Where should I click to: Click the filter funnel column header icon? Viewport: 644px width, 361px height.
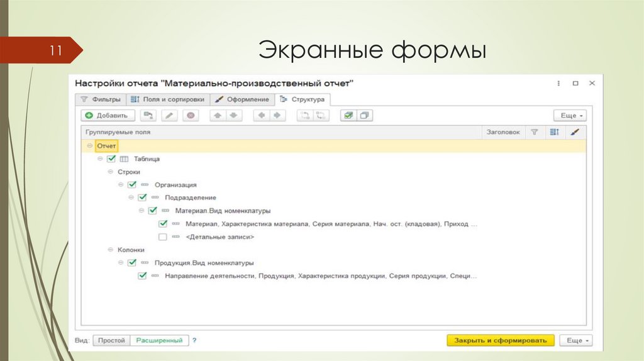[x=534, y=132]
